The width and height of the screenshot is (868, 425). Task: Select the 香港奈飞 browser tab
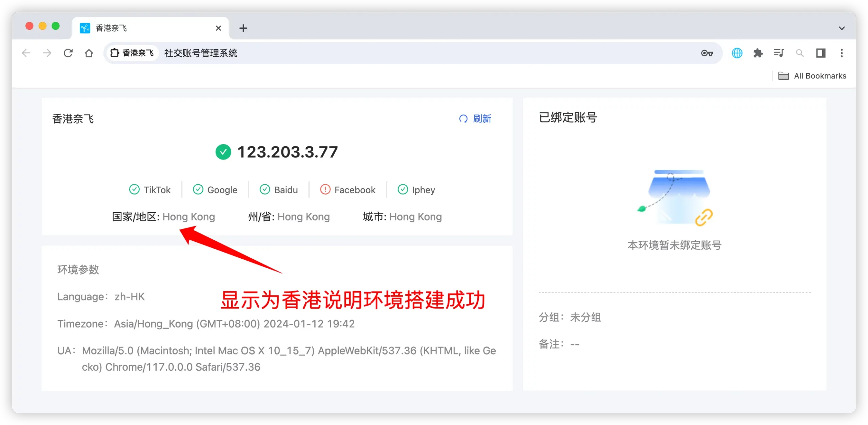[151, 28]
